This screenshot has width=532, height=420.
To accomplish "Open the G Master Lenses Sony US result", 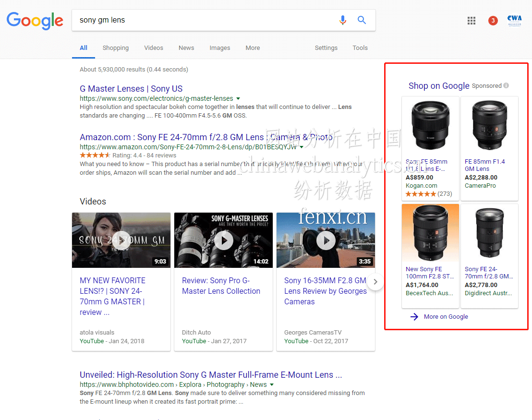I will point(131,89).
